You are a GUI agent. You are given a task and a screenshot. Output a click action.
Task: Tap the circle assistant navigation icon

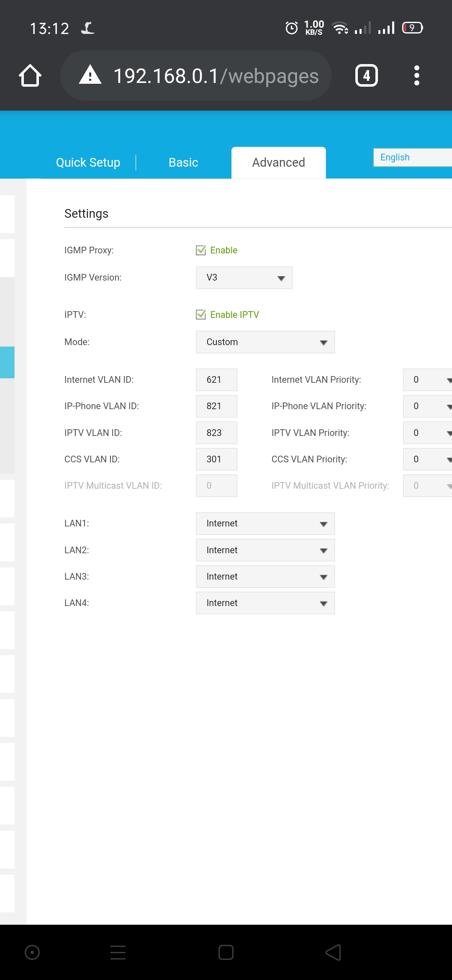click(32, 952)
